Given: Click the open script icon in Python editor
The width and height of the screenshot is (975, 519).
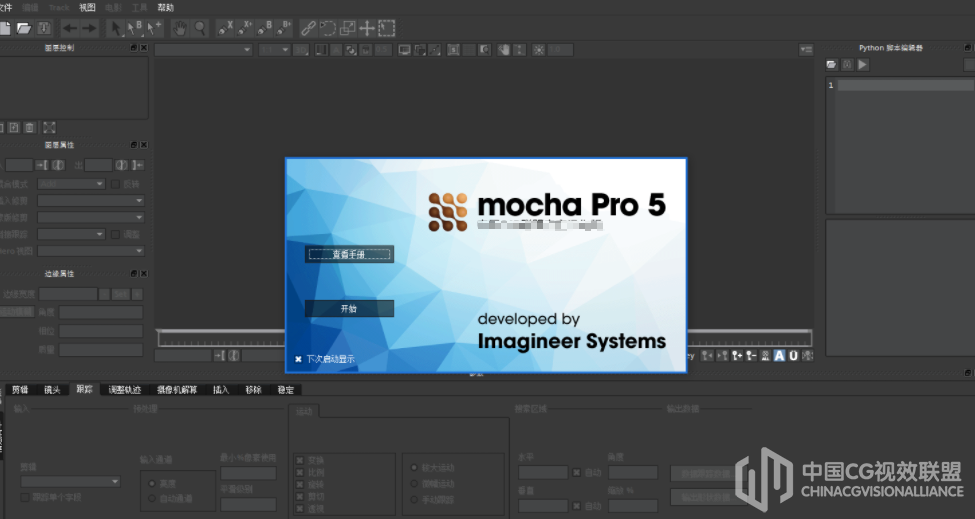Looking at the screenshot, I should point(831,65).
